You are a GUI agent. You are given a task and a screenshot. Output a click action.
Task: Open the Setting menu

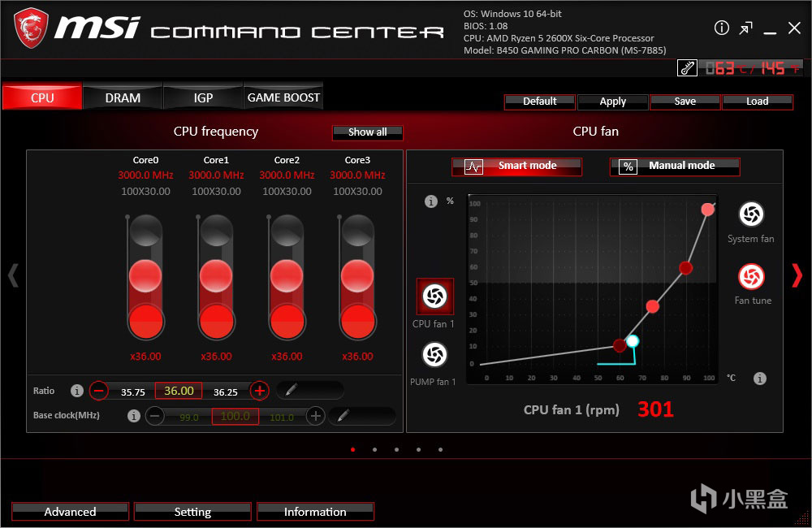click(192, 512)
